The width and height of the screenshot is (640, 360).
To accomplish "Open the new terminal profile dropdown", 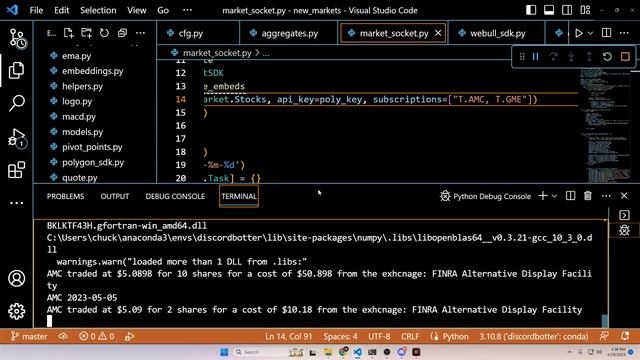I will point(554,196).
